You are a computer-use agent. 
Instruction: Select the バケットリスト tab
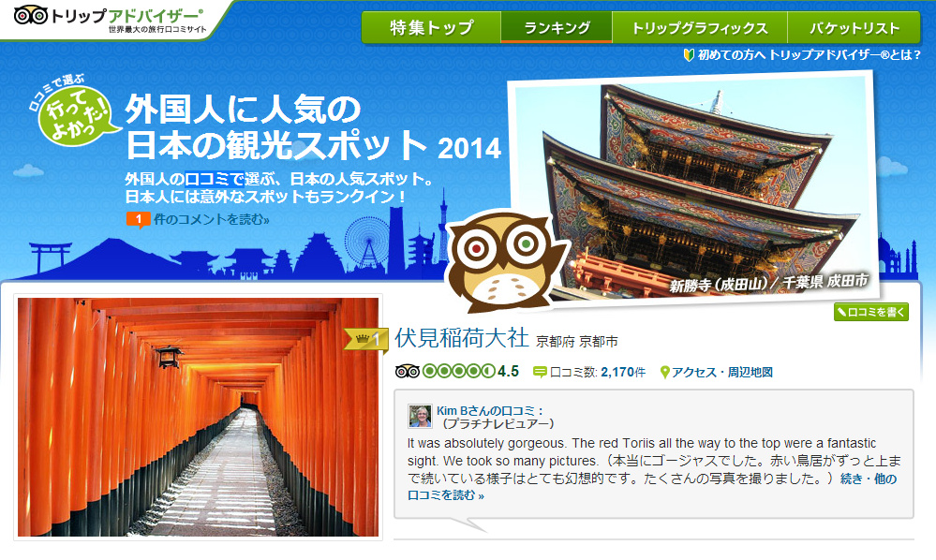(854, 28)
